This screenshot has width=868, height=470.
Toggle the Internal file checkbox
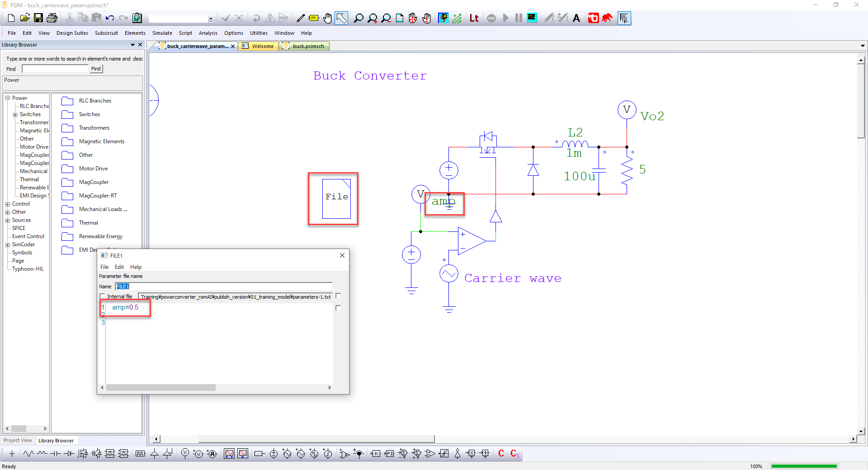click(x=102, y=296)
